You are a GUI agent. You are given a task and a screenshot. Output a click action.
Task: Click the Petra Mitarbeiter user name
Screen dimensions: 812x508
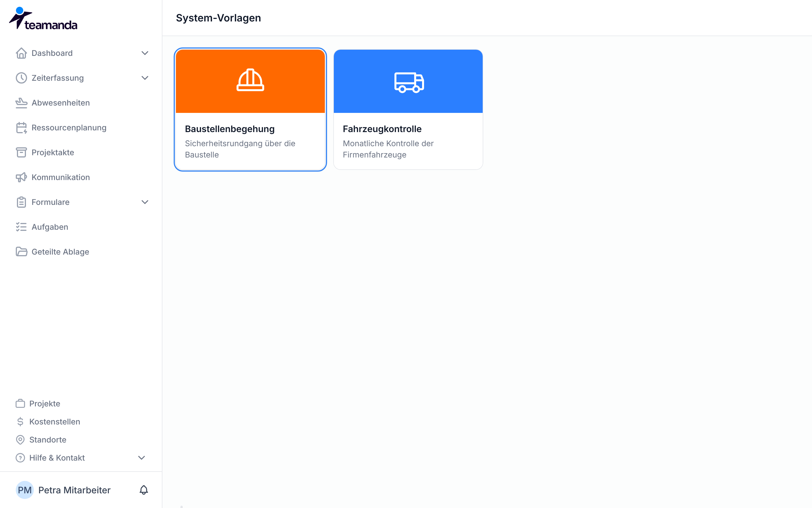74,490
